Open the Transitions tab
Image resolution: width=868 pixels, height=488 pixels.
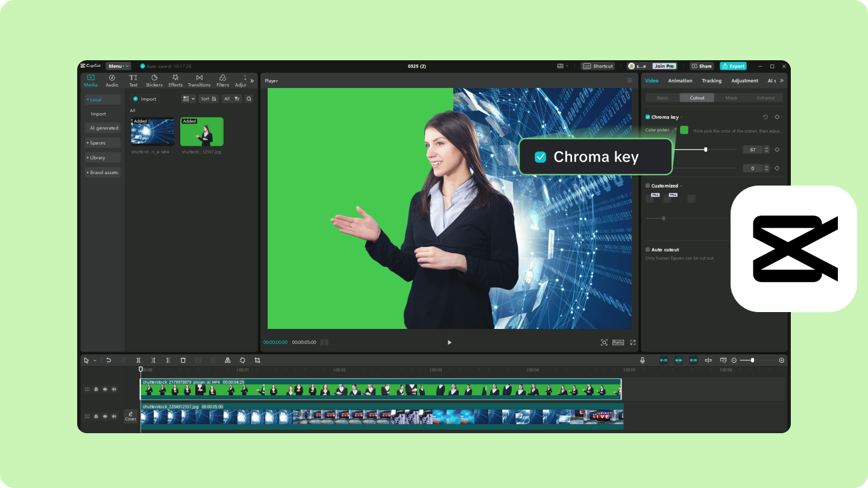point(200,81)
